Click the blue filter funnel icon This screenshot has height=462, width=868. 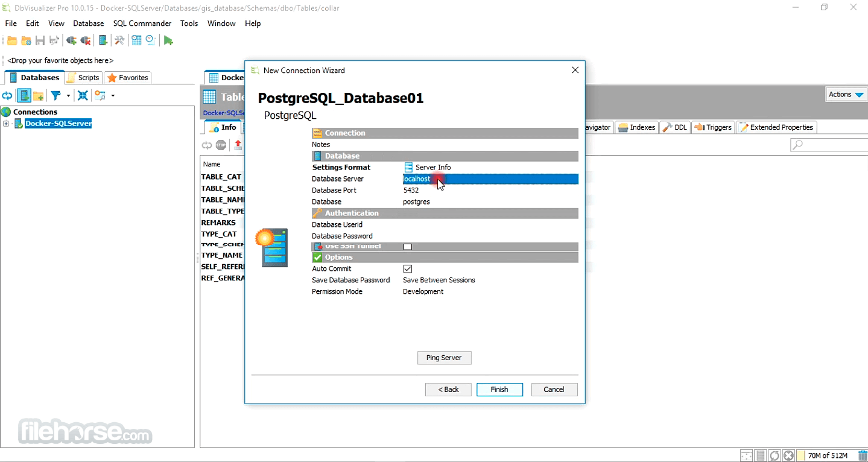tap(55, 95)
